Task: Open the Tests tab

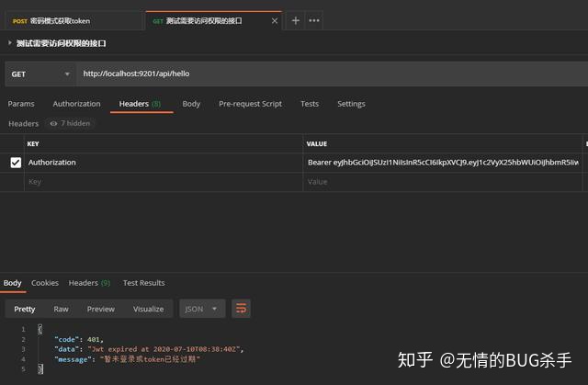Action: coord(310,104)
